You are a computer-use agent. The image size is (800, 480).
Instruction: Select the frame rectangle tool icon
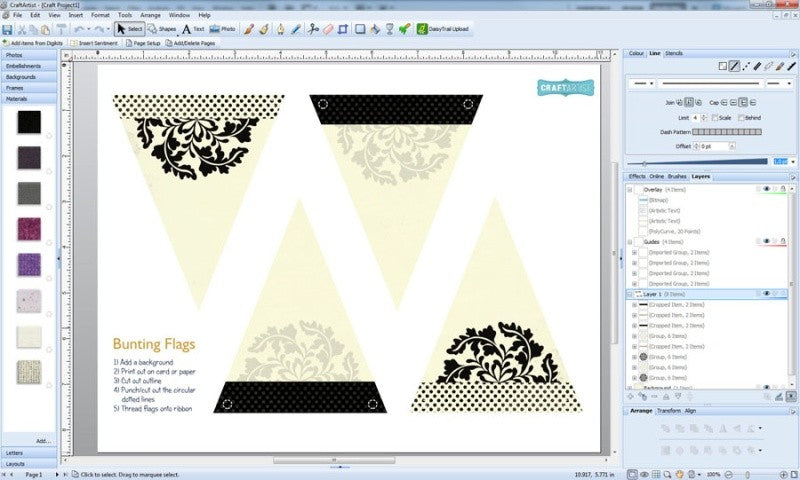pyautogui.click(x=360, y=29)
